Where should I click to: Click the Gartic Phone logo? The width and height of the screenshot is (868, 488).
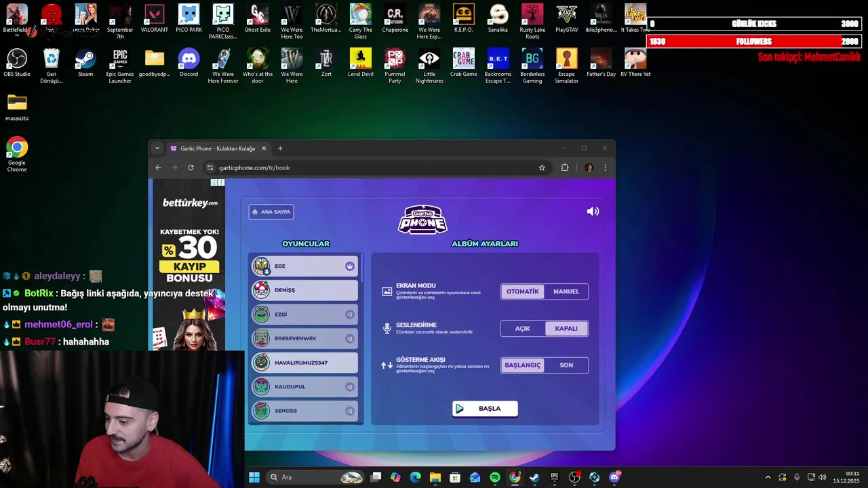(x=422, y=220)
